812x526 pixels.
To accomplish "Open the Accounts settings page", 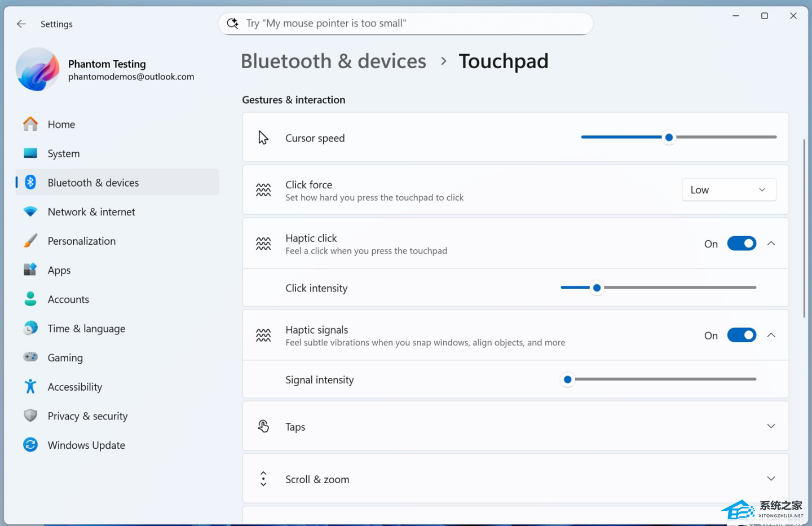I will (68, 299).
